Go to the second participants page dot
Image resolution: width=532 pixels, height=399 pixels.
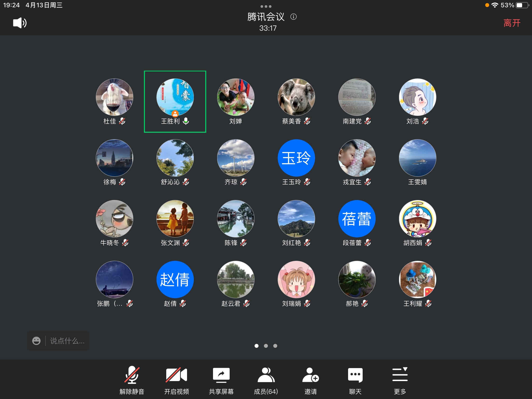point(266,346)
